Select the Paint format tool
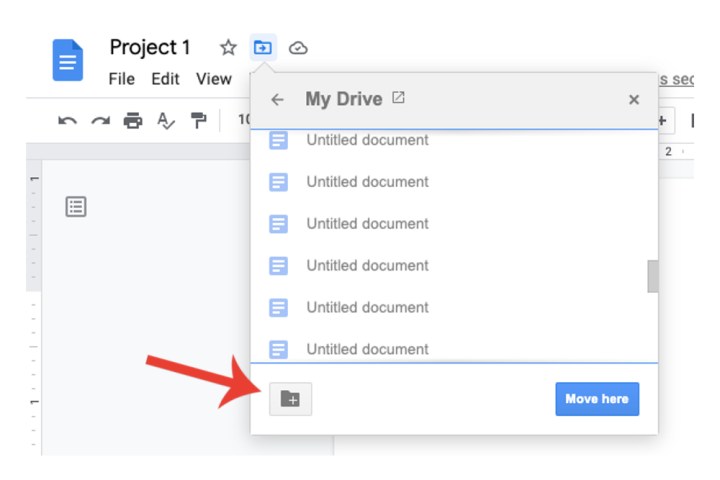The image size is (720, 480). click(x=198, y=121)
